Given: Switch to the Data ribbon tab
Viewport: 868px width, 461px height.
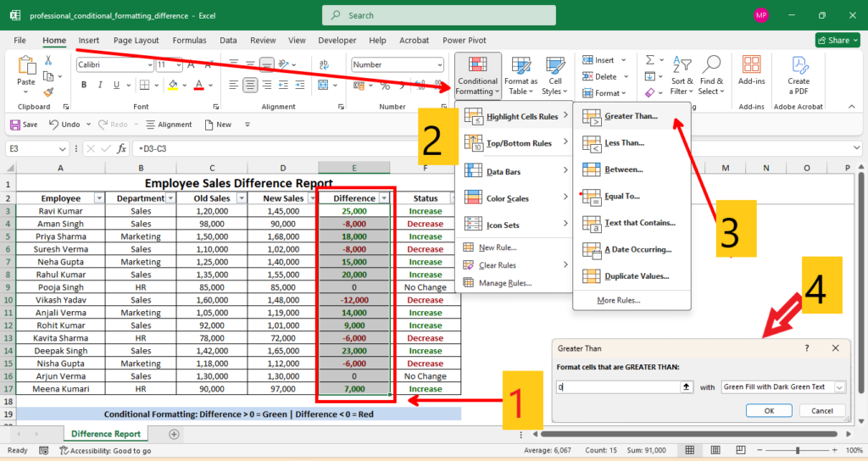Looking at the screenshot, I should coord(228,40).
